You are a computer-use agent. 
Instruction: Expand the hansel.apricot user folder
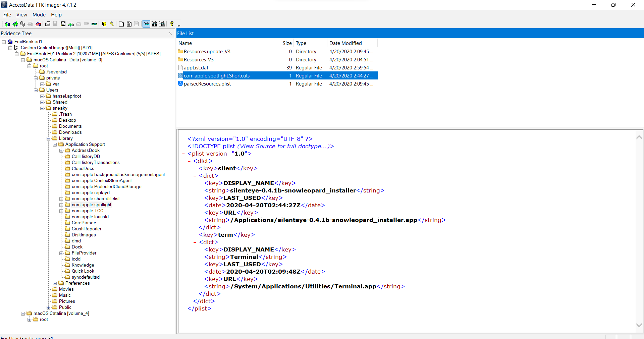[42, 96]
